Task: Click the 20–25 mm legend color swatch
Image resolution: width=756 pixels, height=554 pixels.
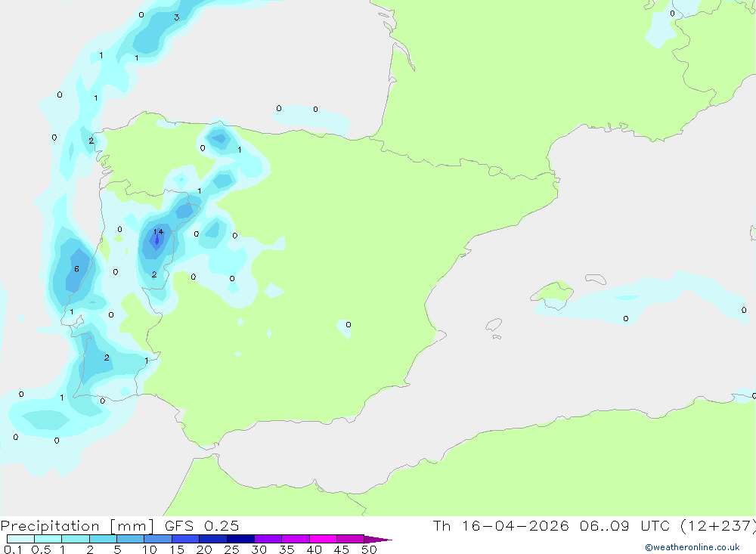Action: click(213, 539)
